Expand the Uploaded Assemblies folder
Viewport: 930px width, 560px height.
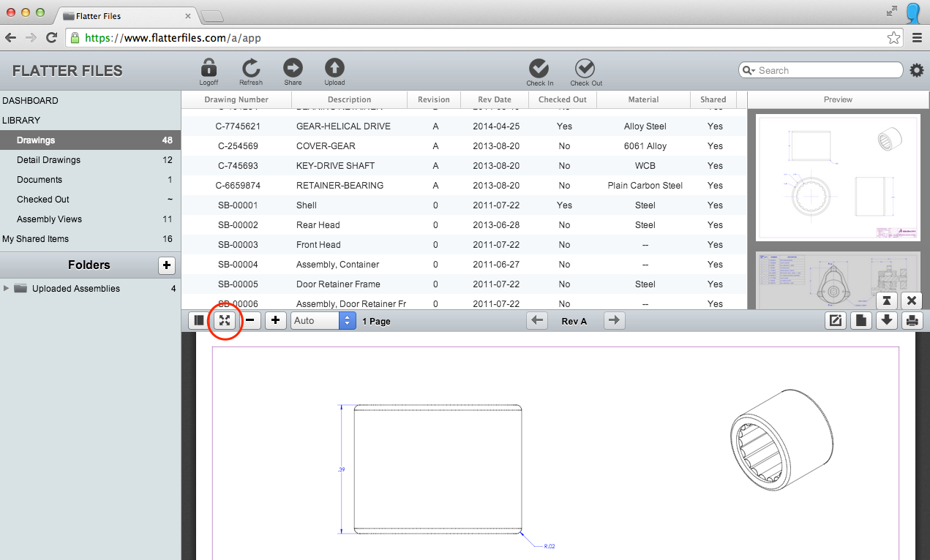click(x=7, y=289)
